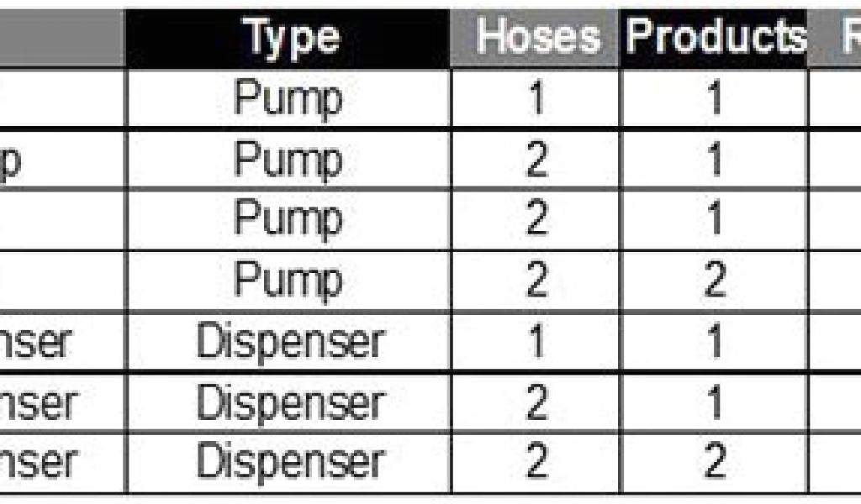Select the Pump type cell in first table row
The width and height of the screenshot is (861, 504).
click(289, 98)
